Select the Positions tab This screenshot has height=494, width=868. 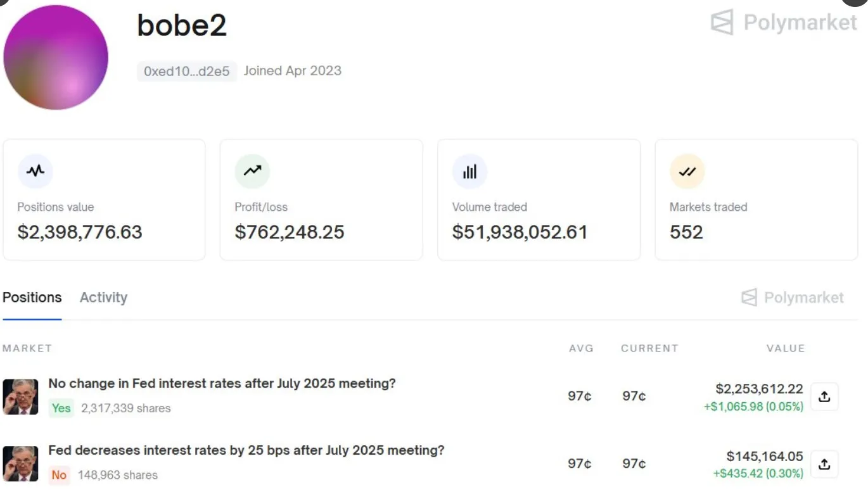[x=32, y=298]
